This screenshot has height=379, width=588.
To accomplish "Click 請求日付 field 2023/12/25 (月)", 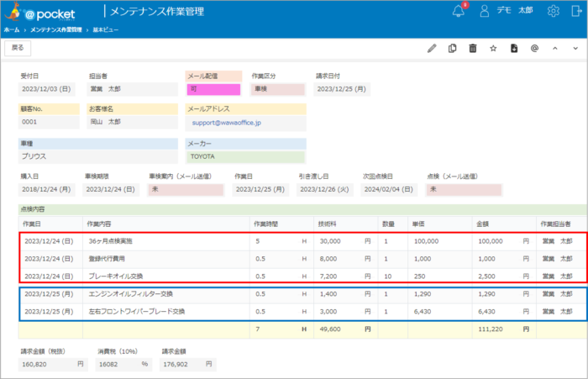I will click(342, 89).
